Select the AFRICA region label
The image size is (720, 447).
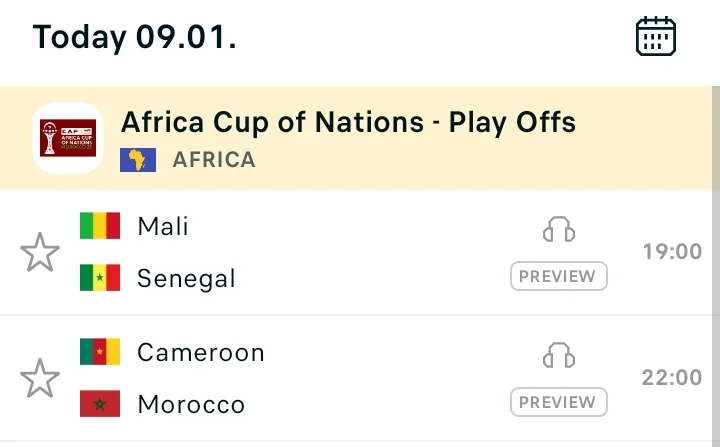pos(214,160)
